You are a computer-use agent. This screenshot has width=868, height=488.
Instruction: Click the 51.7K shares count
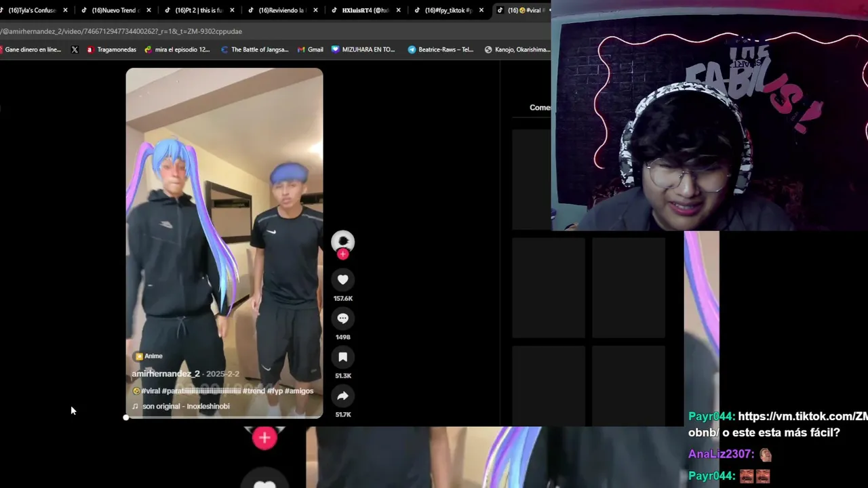tap(342, 414)
